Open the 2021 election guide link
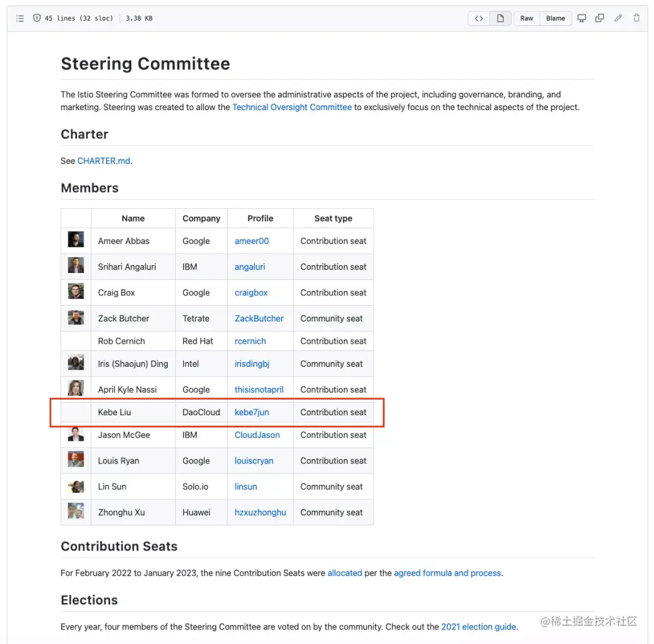Image resolution: width=654 pixels, height=644 pixels. tap(478, 627)
